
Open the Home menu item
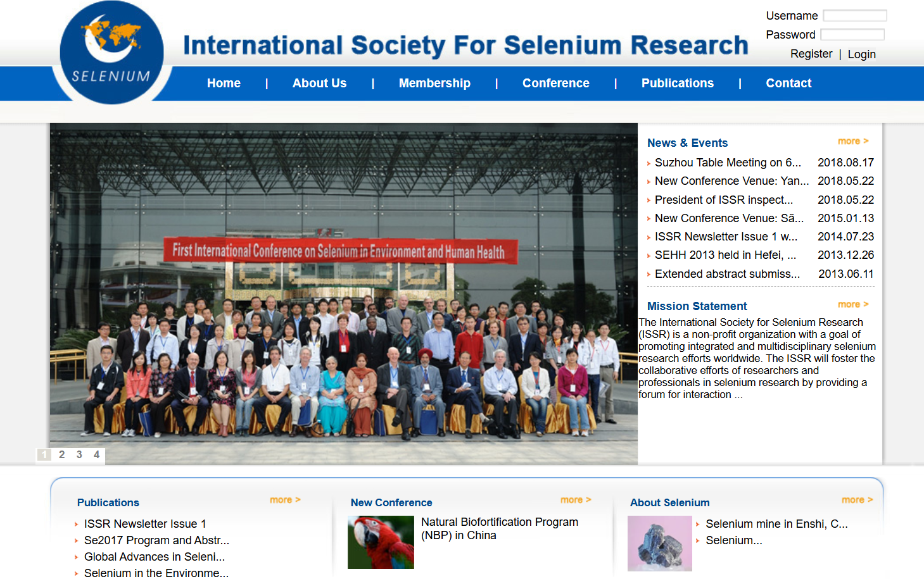[x=224, y=83]
